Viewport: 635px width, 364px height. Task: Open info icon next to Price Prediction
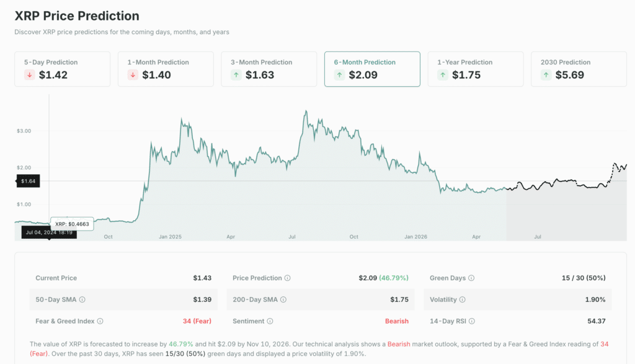click(x=288, y=278)
